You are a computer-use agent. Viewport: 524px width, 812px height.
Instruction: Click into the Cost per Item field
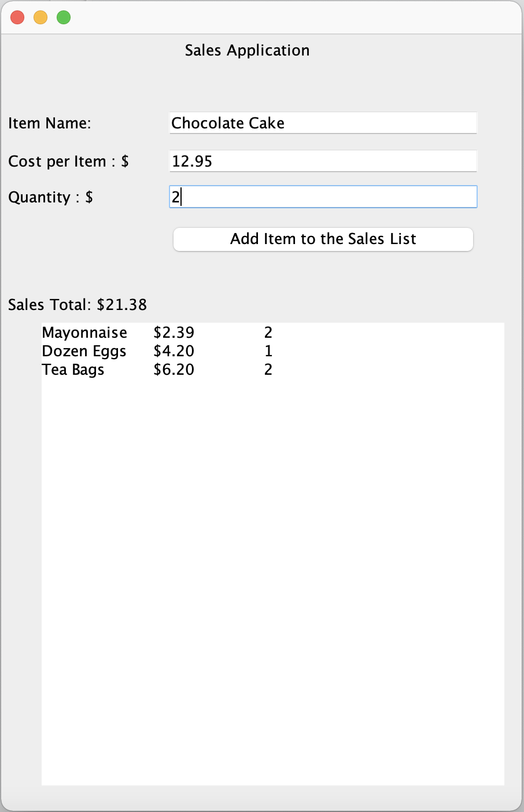tap(323, 161)
